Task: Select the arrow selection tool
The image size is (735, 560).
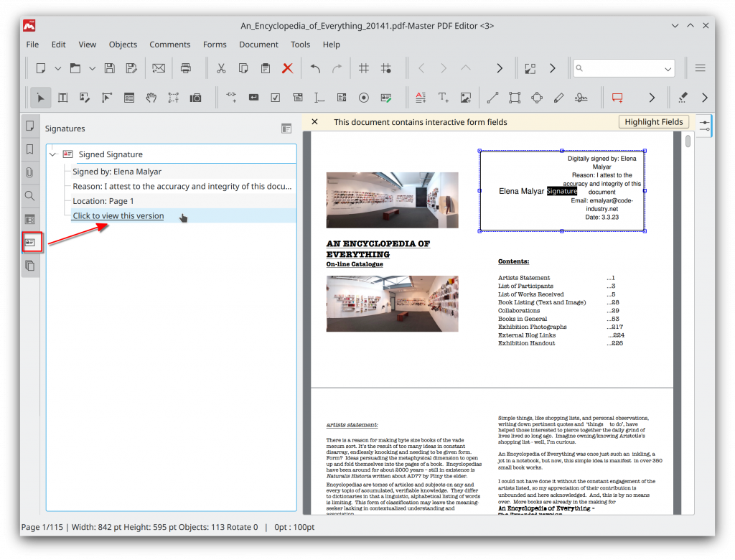Action: tap(41, 98)
